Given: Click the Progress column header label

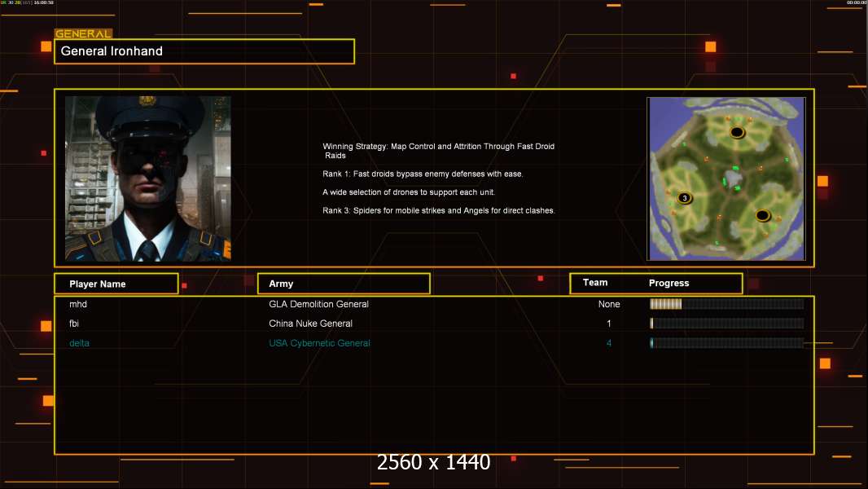Looking at the screenshot, I should click(x=669, y=283).
